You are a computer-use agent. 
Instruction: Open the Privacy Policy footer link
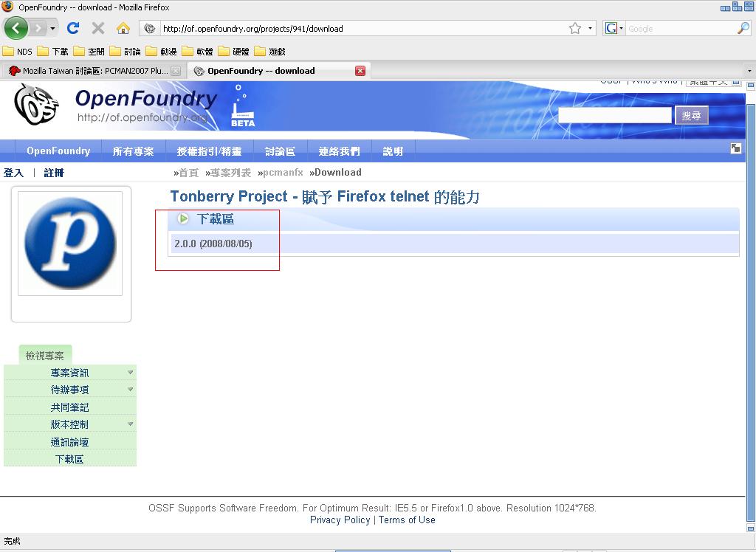coord(340,520)
